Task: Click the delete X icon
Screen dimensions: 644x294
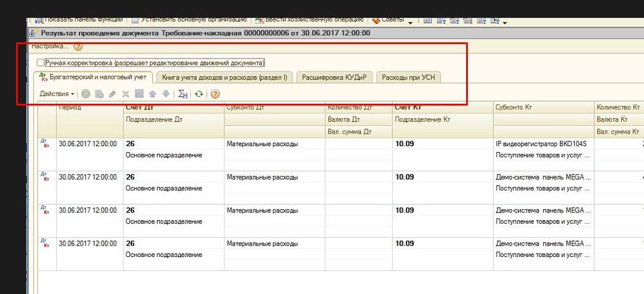Action: point(125,94)
